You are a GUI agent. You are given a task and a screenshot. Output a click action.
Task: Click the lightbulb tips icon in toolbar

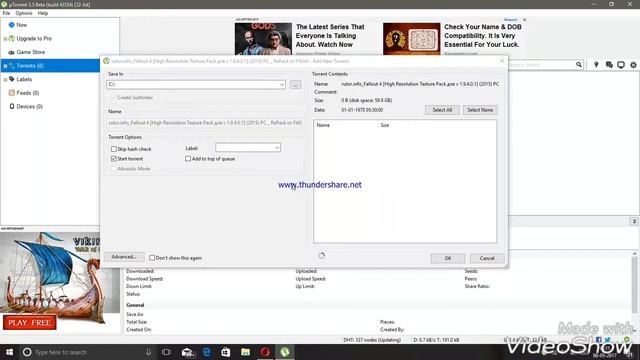[596, 65]
